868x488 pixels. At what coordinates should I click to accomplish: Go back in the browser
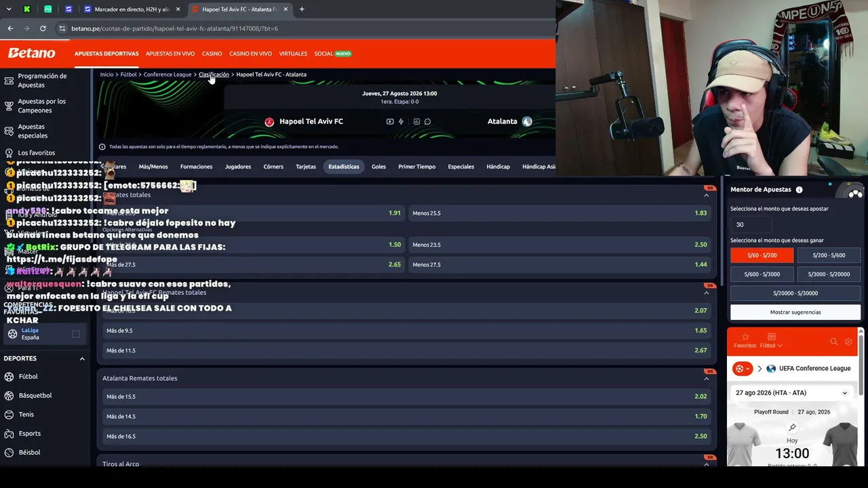pyautogui.click(x=10, y=28)
